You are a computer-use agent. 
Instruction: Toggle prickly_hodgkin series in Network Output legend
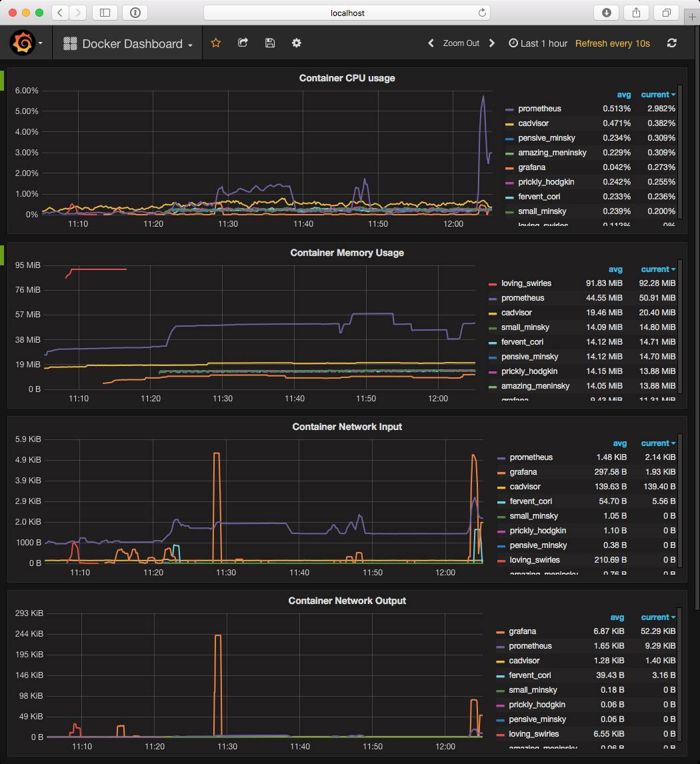537,705
